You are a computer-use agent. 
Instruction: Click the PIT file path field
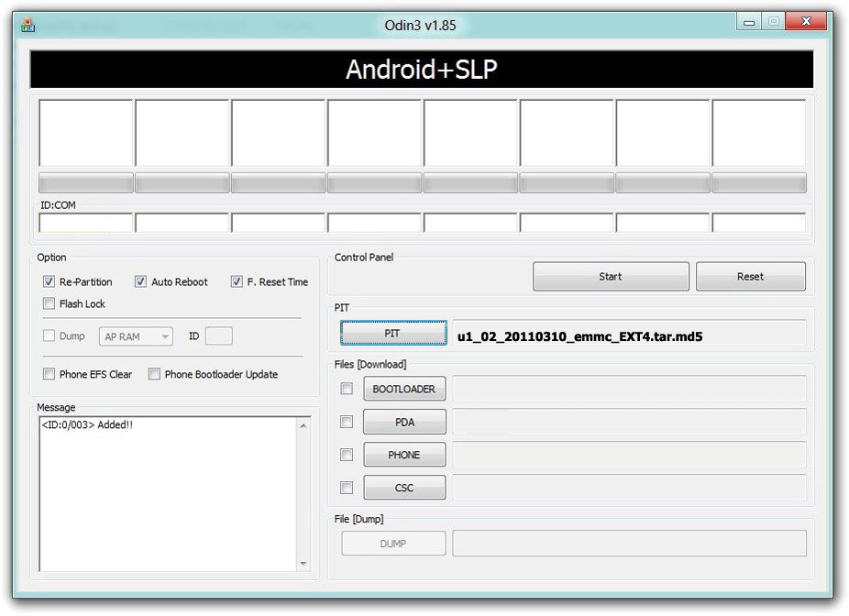coord(629,334)
